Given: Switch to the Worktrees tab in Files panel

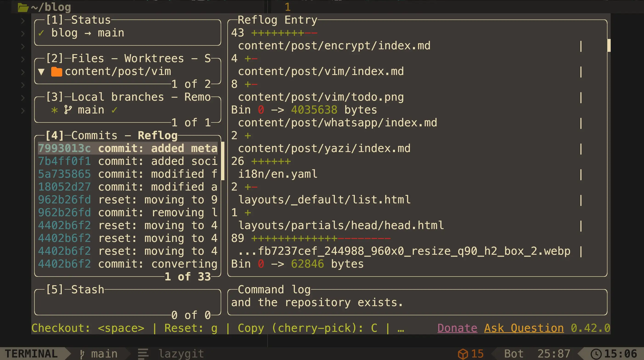Looking at the screenshot, I should click(x=154, y=58).
